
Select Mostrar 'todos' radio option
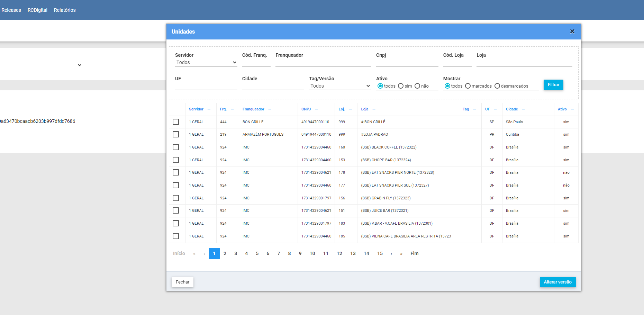pyautogui.click(x=447, y=86)
